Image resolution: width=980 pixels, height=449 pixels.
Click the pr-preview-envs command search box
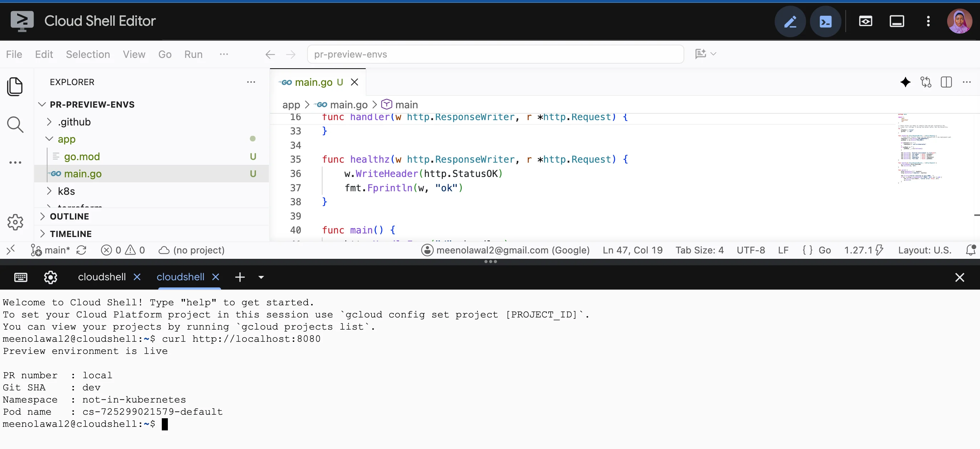[x=495, y=54]
